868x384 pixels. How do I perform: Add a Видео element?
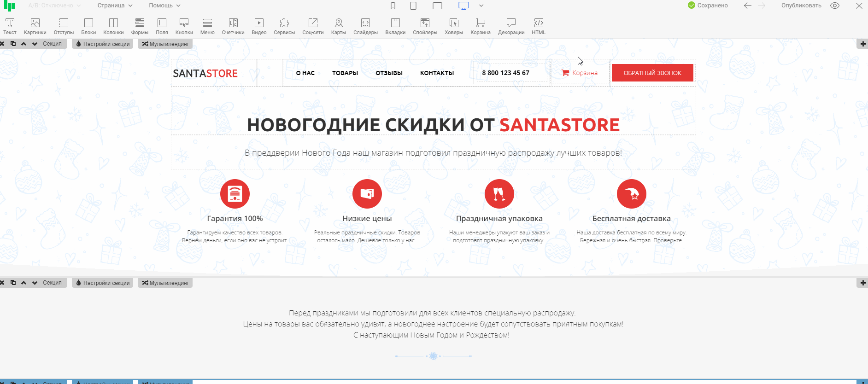[x=259, y=26]
